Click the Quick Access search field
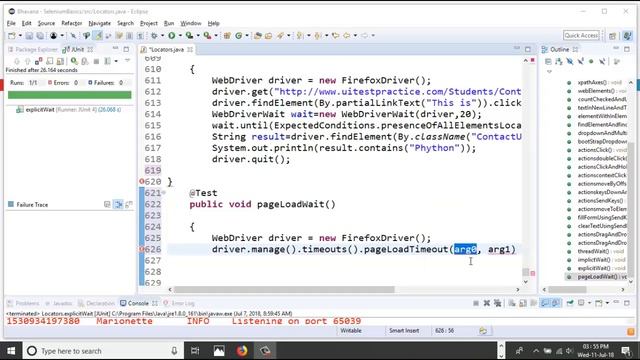Image resolution: width=640 pixels, height=360 pixels. (x=581, y=36)
